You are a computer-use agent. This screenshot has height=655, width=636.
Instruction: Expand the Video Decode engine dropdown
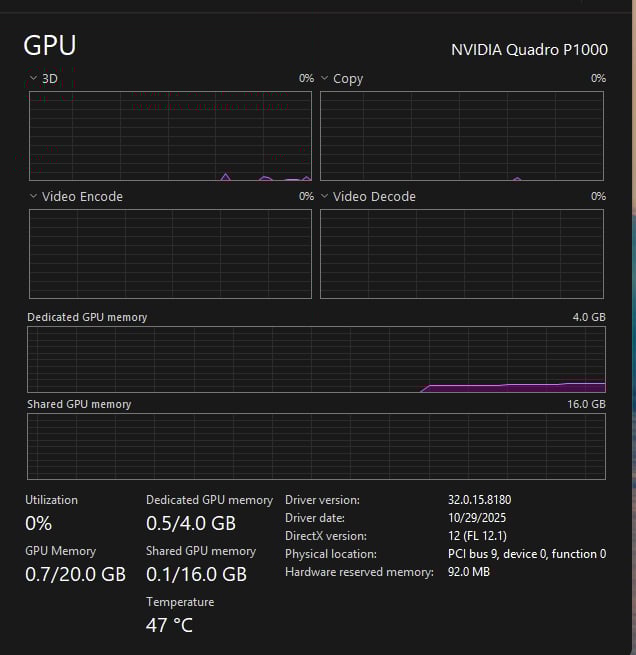324,196
